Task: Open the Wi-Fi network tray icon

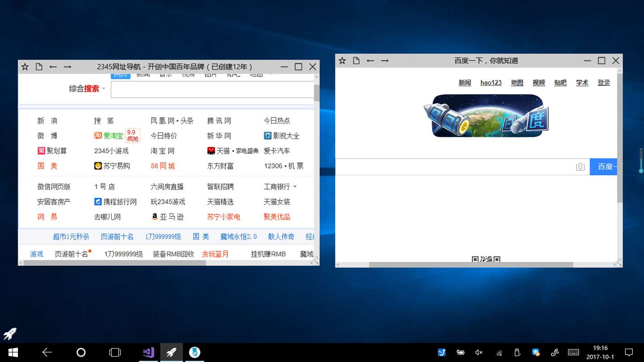Action: tap(499, 353)
